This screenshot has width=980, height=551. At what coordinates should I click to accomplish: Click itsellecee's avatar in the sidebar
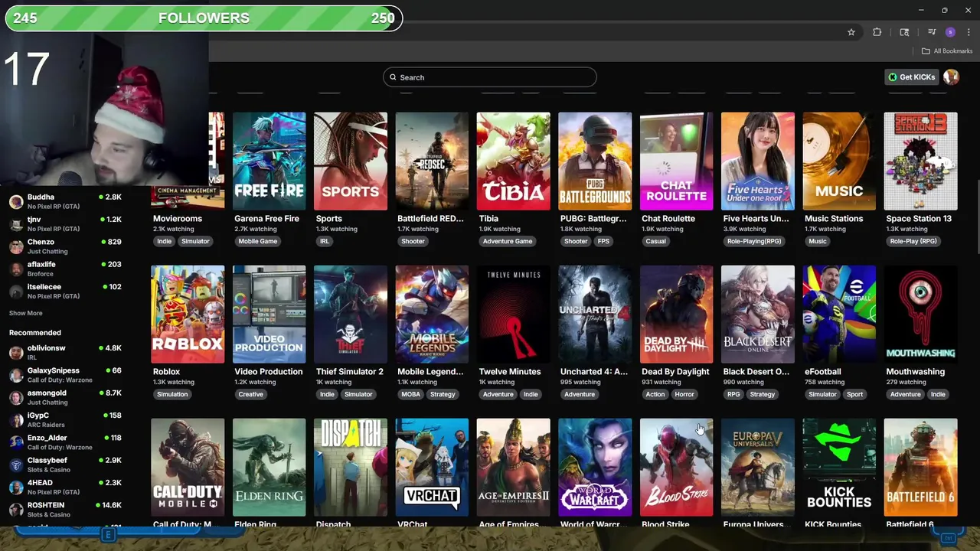click(x=16, y=291)
